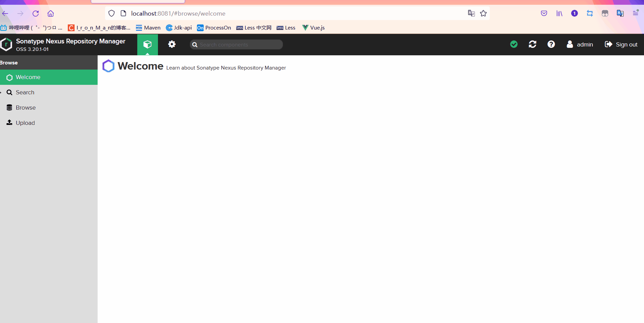Click the Sonatype Nexus Repository Manager title
The height and width of the screenshot is (323, 644).
pos(71,41)
